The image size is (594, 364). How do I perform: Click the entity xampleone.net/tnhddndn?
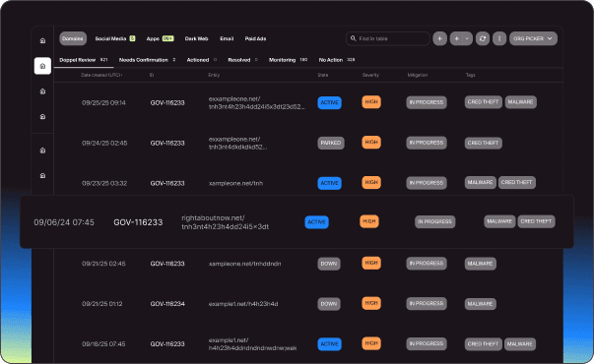pyautogui.click(x=244, y=264)
